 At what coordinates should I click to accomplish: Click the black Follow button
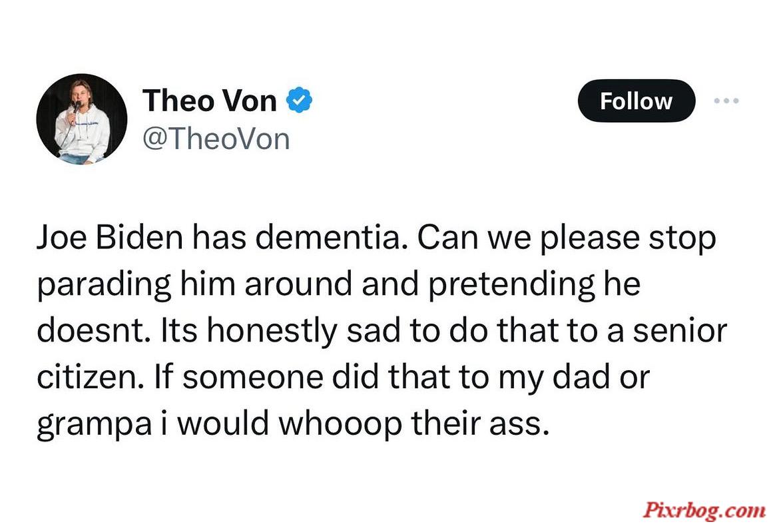pos(636,101)
